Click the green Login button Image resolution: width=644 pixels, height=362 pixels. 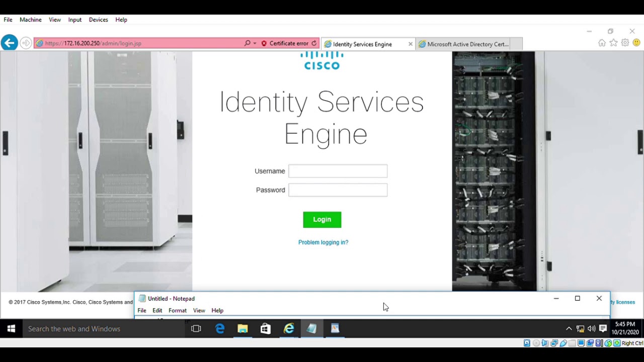pyautogui.click(x=322, y=220)
